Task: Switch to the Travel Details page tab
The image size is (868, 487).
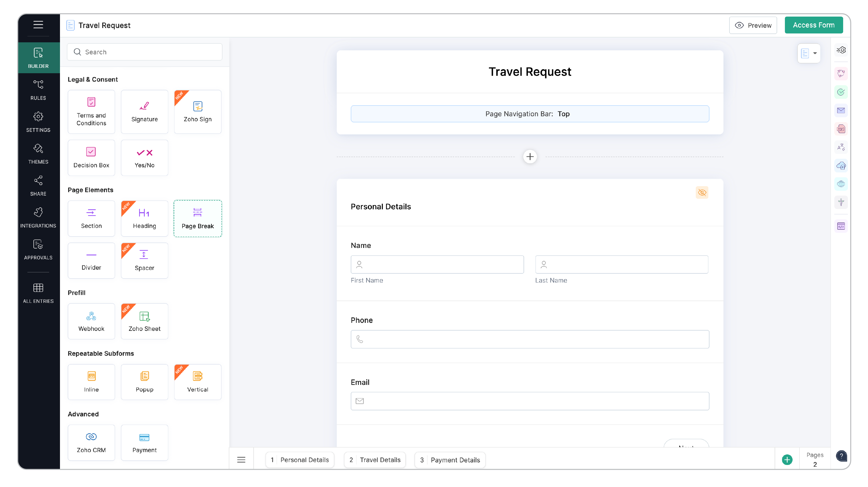Action: click(374, 459)
